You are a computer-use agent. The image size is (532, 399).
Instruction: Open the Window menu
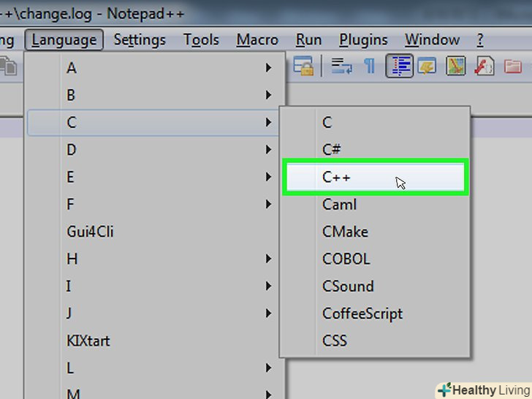tap(433, 40)
